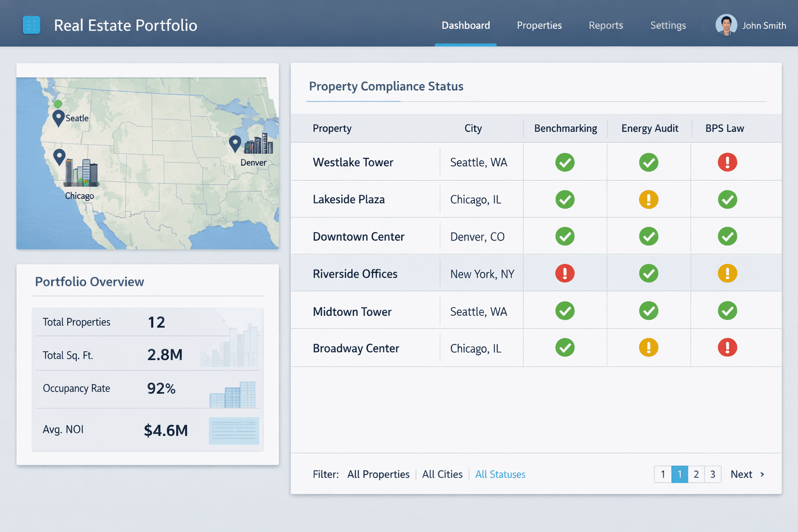Select the Riverside Offices table row name
The height and width of the screenshot is (532, 798).
coord(355,274)
